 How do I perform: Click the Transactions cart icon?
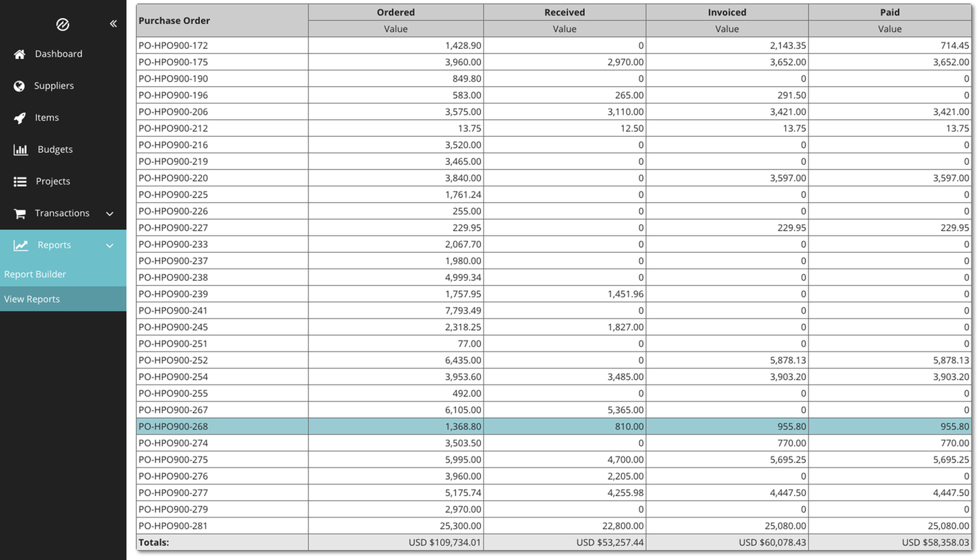tap(20, 213)
